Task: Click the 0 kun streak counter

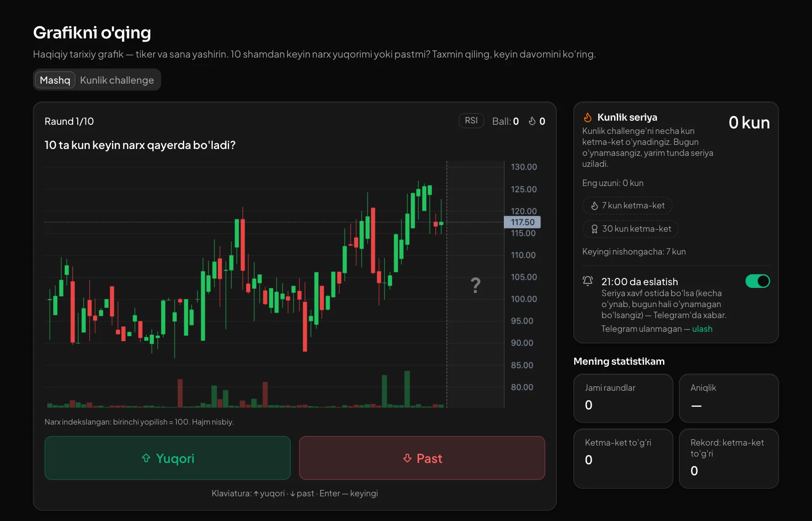Action: pos(749,122)
